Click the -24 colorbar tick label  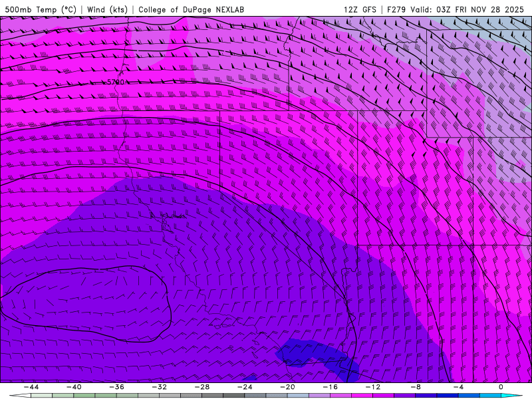point(245,387)
